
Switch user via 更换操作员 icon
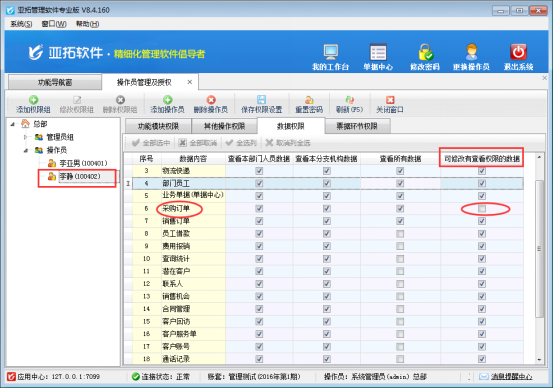[471, 53]
